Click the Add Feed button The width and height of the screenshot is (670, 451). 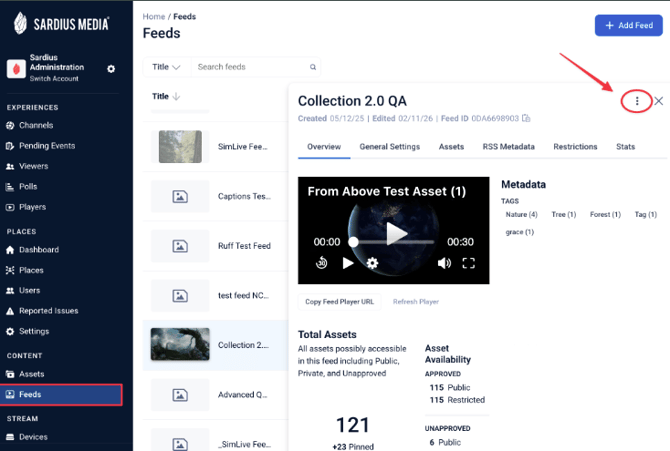tap(628, 25)
